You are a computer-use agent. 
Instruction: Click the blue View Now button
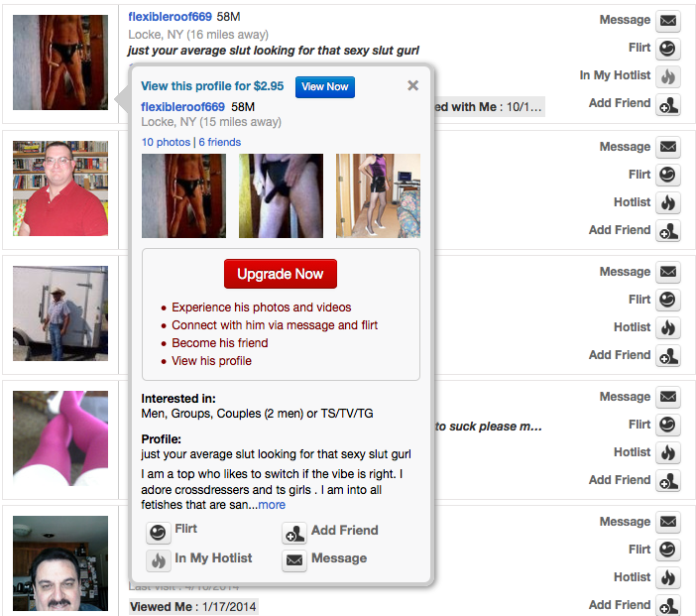(324, 87)
